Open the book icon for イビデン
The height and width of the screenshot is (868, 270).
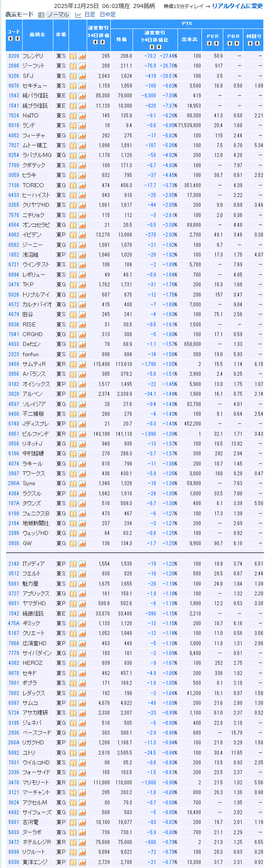[73, 235]
